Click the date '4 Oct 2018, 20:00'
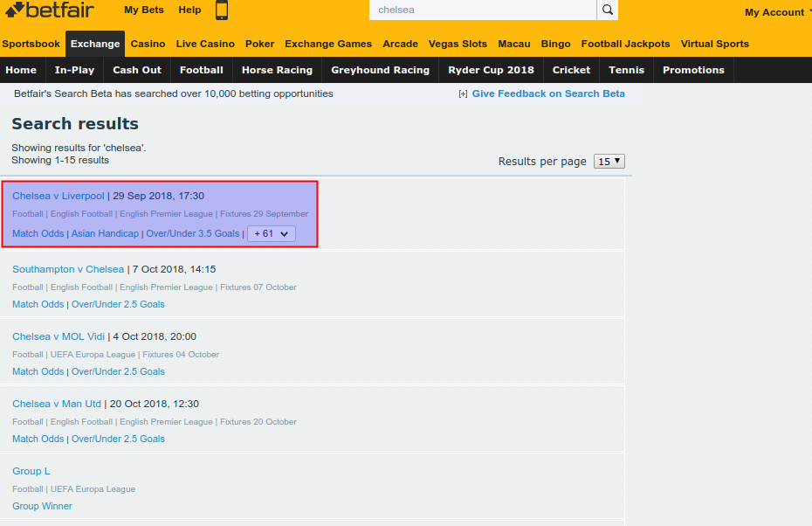Image resolution: width=812 pixels, height=526 pixels. [155, 337]
